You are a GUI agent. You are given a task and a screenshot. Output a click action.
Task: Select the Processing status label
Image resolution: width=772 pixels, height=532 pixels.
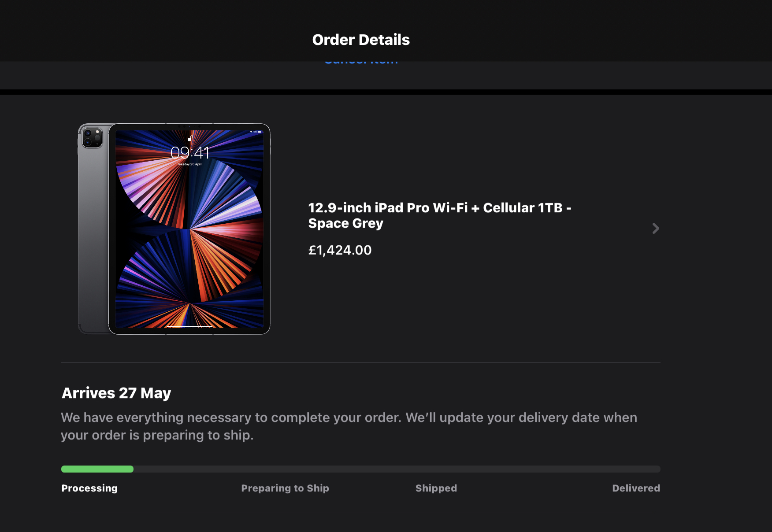(x=89, y=488)
